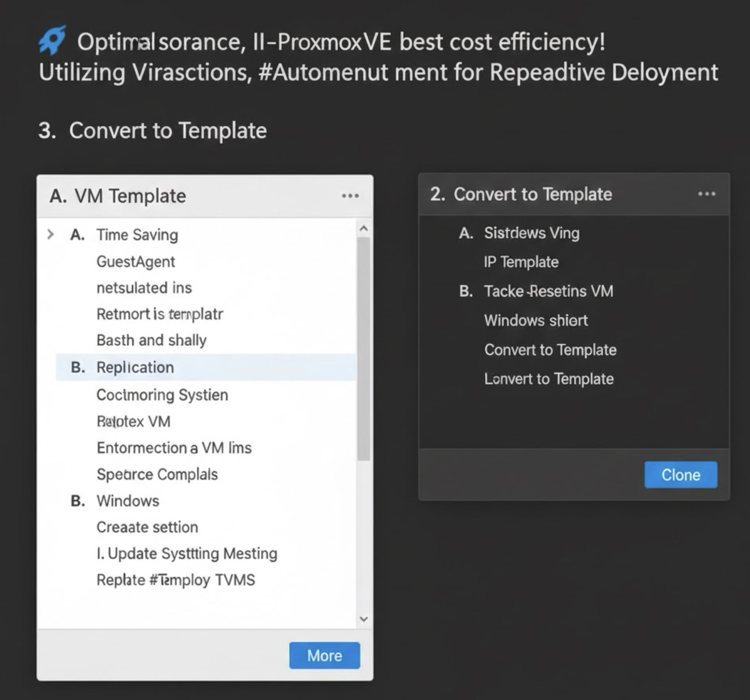Click the scroll down arrow in VM Template list
Image resolution: width=750 pixels, height=700 pixels.
tap(364, 619)
